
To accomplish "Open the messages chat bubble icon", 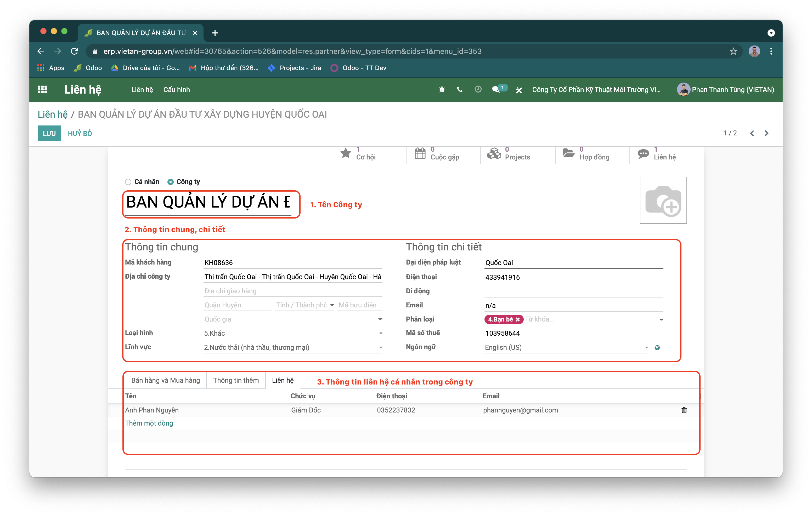I will coord(496,90).
